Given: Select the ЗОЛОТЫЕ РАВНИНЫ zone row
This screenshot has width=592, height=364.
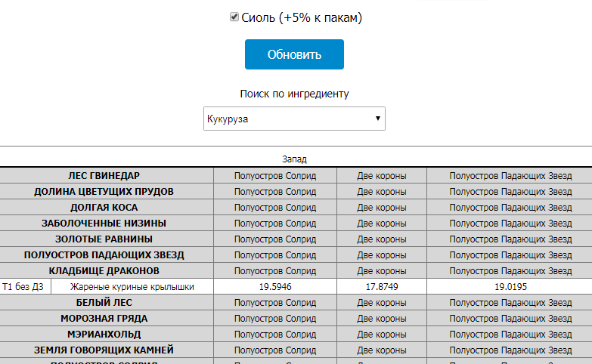Looking at the screenshot, I should pos(104,239).
